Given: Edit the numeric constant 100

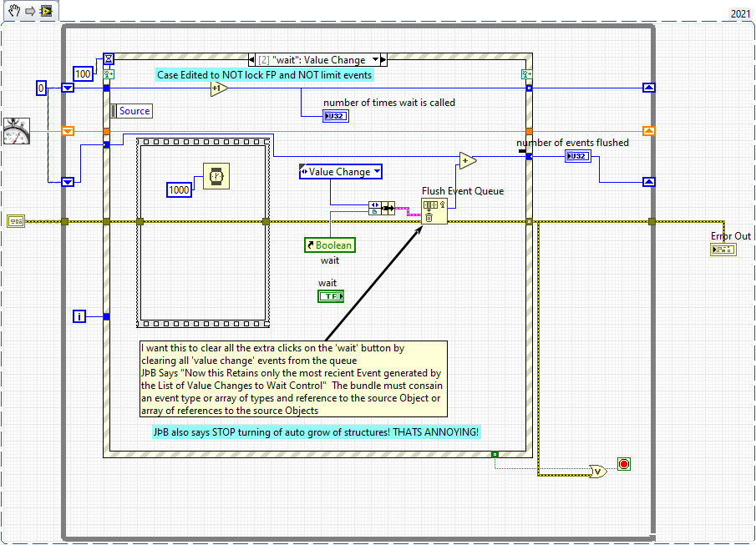Looking at the screenshot, I should click(83, 73).
